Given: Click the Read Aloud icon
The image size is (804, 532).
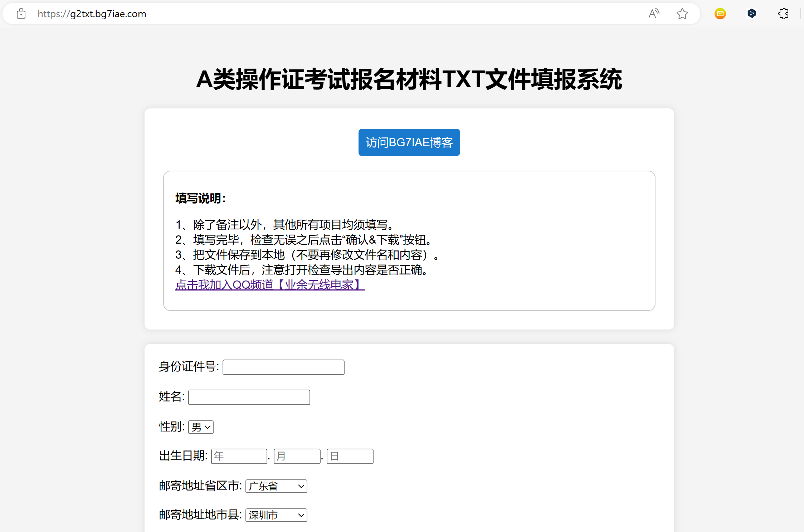Looking at the screenshot, I should 653,14.
